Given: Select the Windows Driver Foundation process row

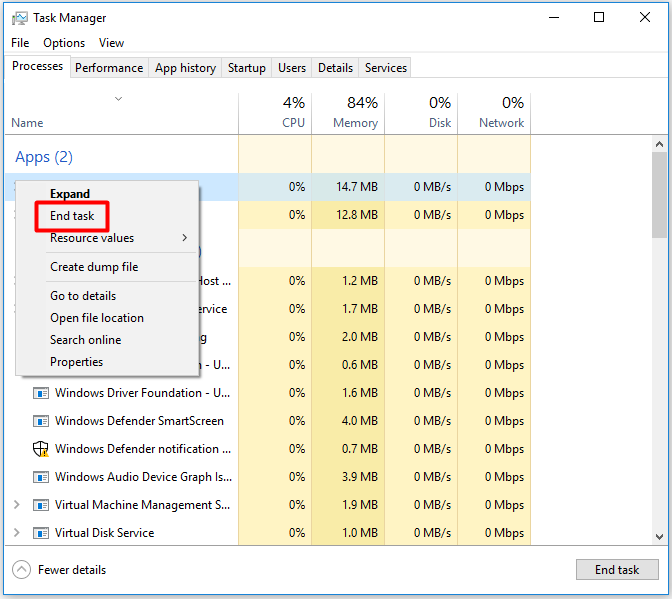Looking at the screenshot, I should click(268, 393).
